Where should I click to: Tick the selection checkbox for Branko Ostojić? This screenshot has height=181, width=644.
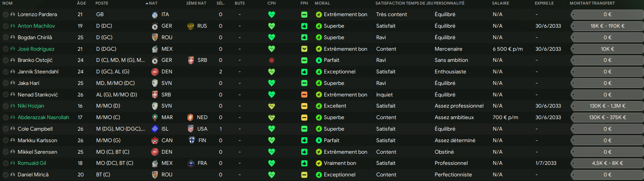(x=5, y=60)
